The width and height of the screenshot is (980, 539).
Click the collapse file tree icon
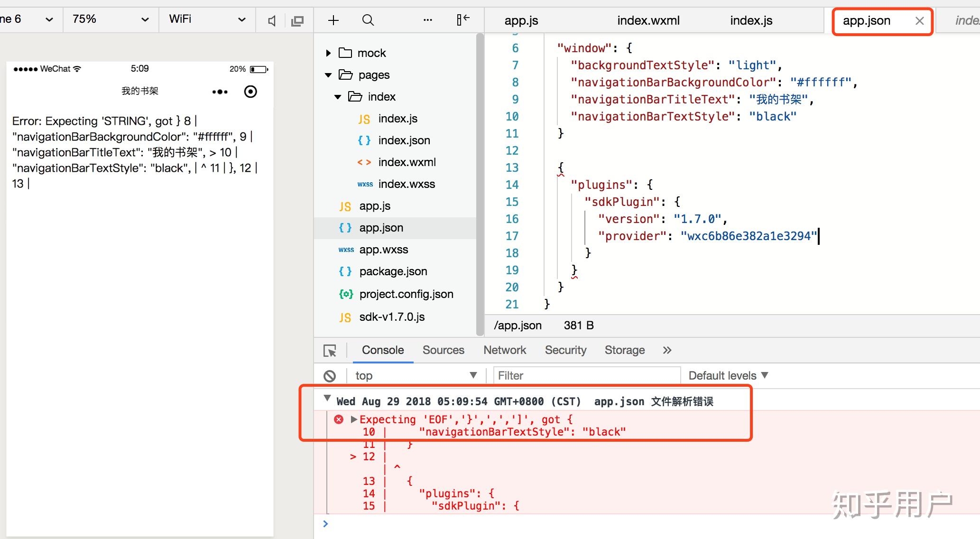coord(462,19)
